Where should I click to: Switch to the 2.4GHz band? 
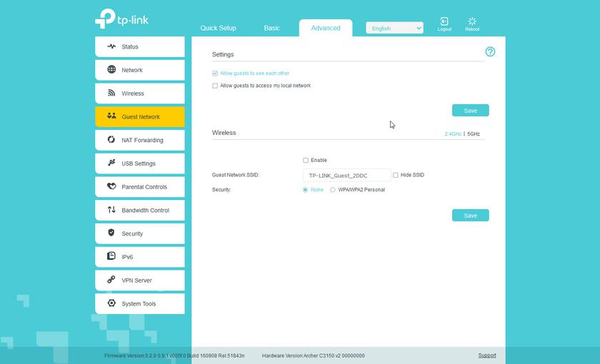pyautogui.click(x=453, y=134)
